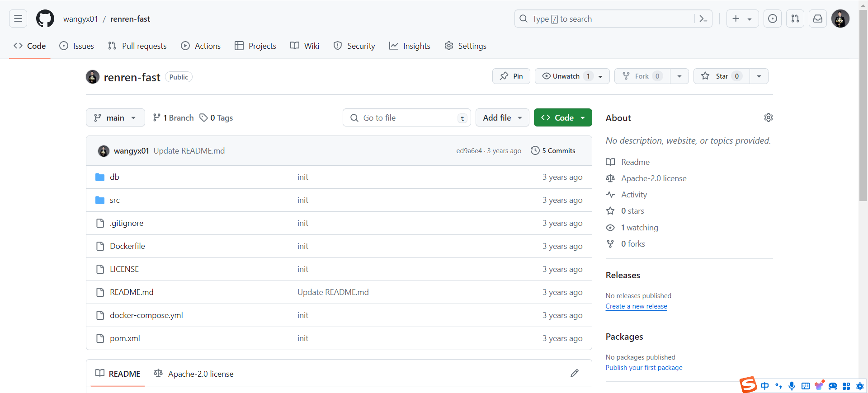Switch to the Wiki tab
Viewport: 868px width, 393px height.
[x=305, y=46]
